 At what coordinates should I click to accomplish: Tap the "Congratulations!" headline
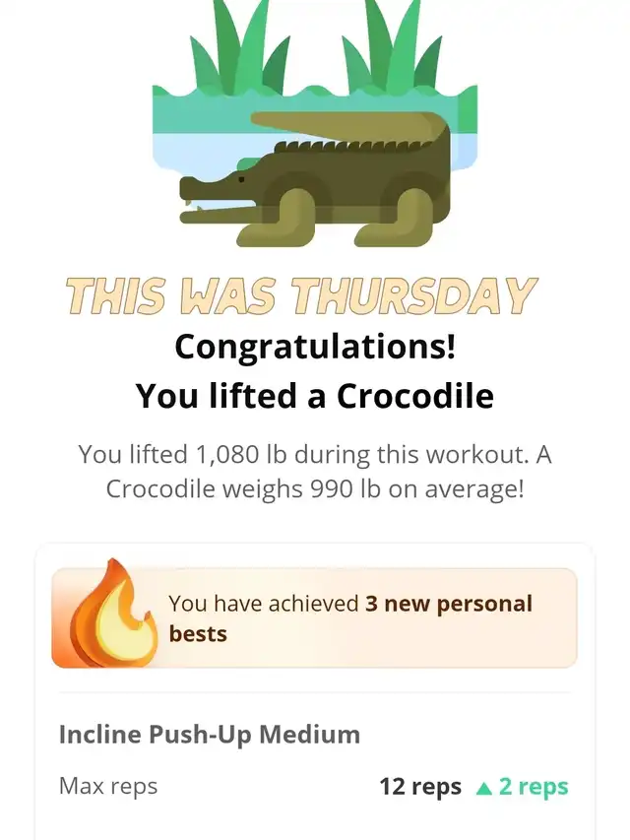coord(315,348)
